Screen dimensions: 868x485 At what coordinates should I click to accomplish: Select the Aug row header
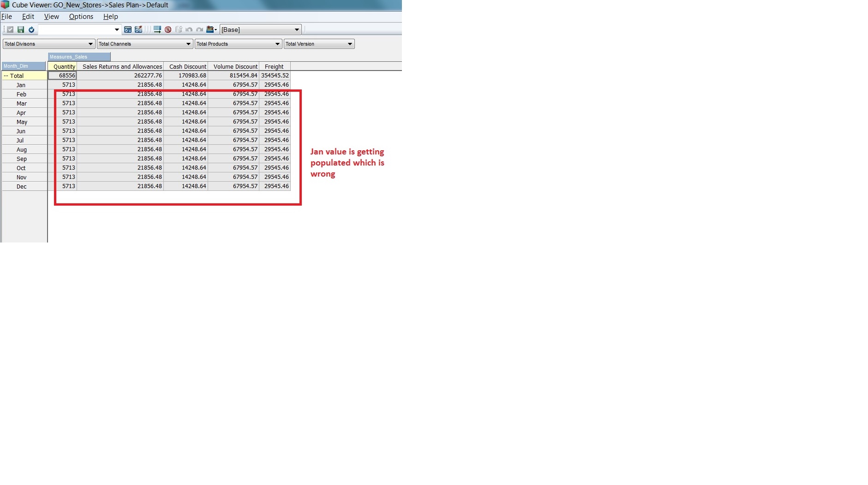(x=24, y=149)
